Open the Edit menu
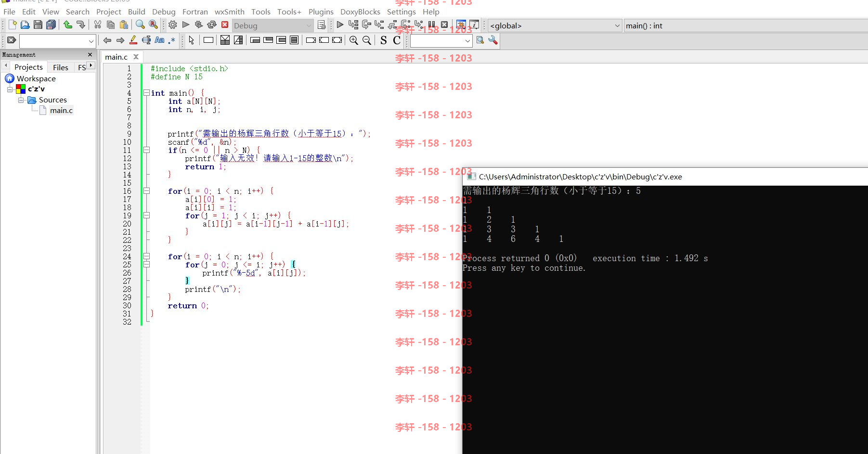The height and width of the screenshot is (454, 868). pos(29,12)
